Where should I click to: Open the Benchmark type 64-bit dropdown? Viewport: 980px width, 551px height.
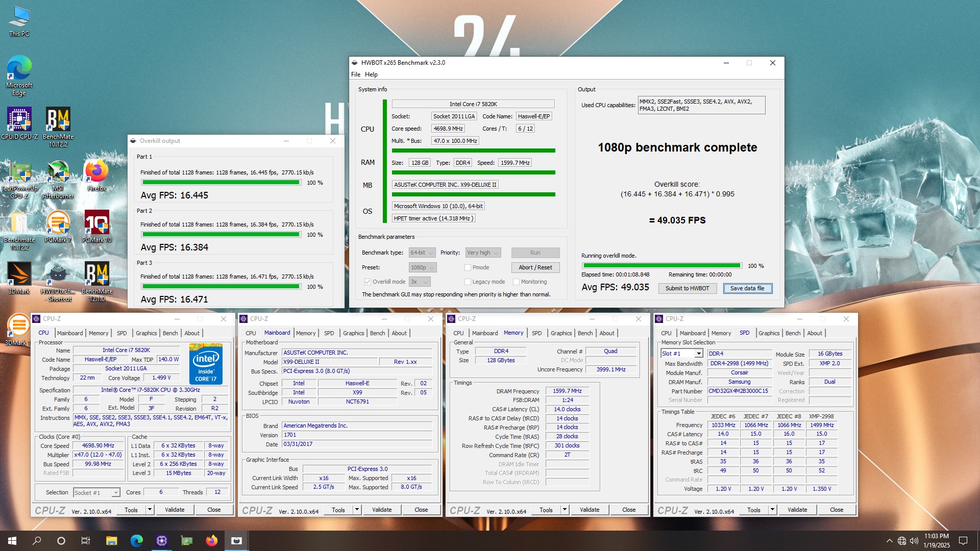[422, 253]
